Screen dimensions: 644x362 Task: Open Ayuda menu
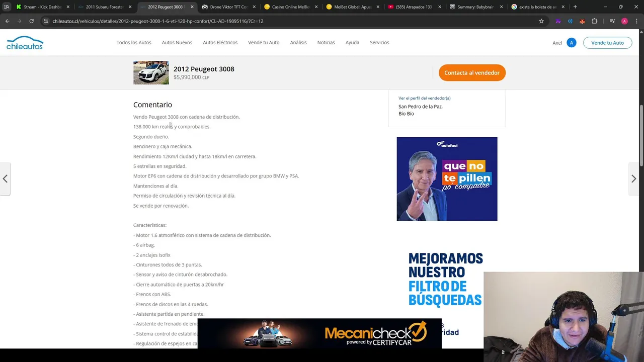352,43
